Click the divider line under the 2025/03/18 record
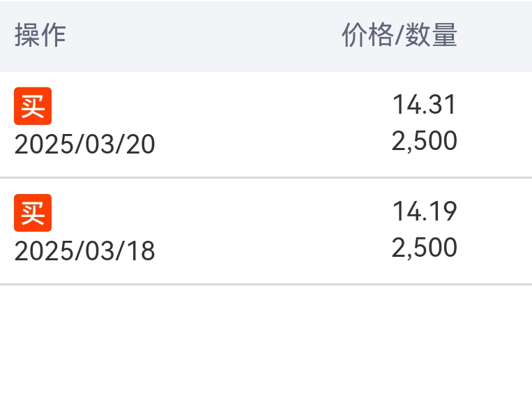Screen dimensions: 532x395 266,284
